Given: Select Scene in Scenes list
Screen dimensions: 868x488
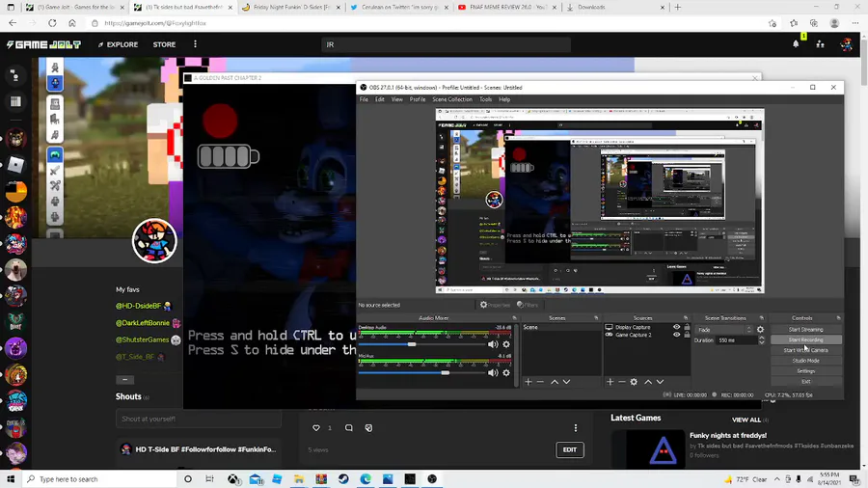Looking at the screenshot, I should tap(560, 327).
